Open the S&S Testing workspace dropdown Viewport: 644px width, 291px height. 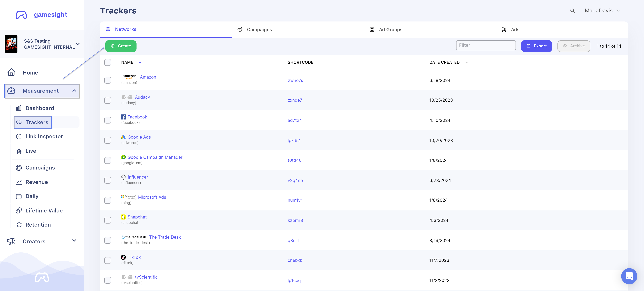(78, 44)
